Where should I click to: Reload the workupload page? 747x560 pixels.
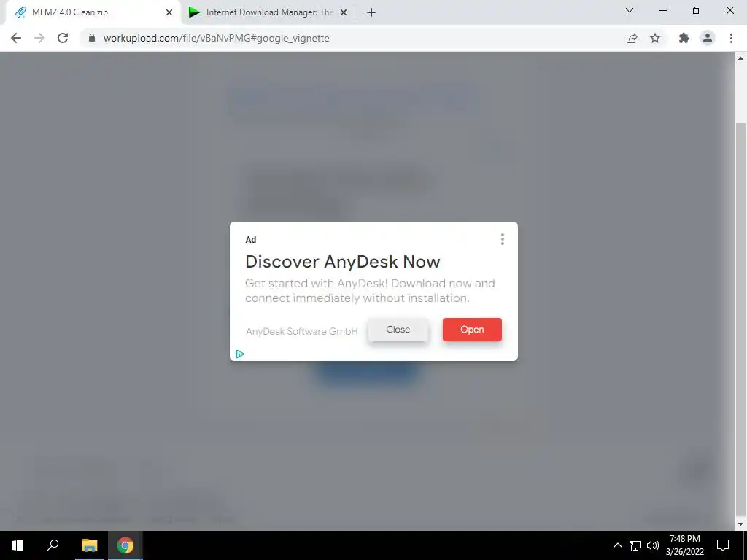coord(63,38)
